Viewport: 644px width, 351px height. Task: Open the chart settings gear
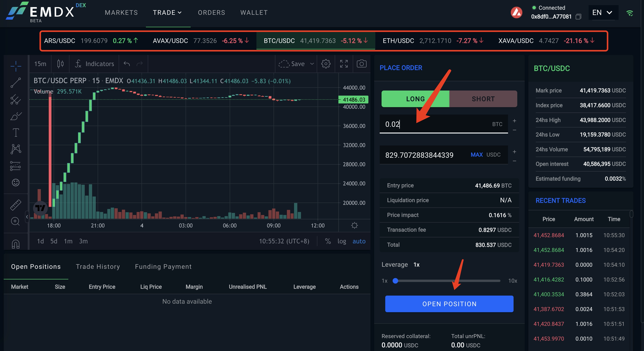(x=326, y=64)
